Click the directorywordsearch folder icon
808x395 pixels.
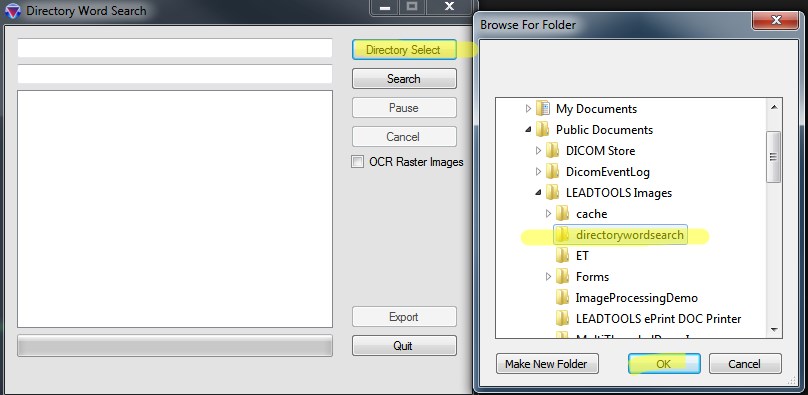pos(563,235)
